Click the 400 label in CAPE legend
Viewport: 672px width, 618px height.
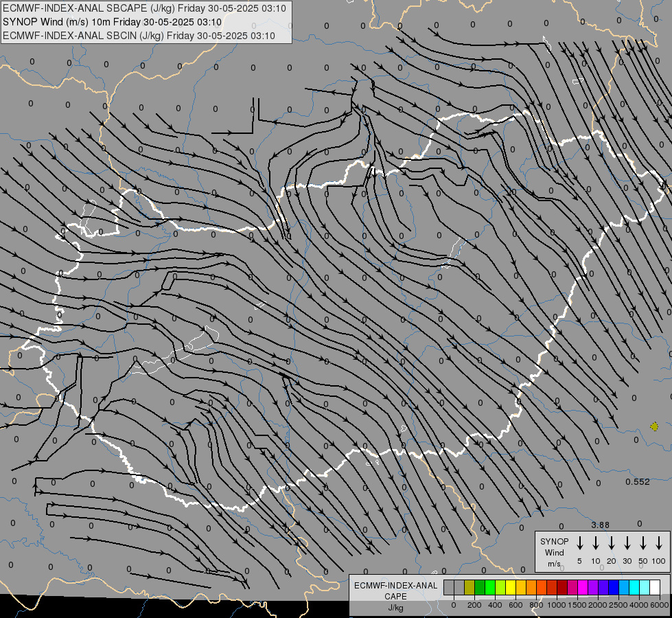point(495,605)
